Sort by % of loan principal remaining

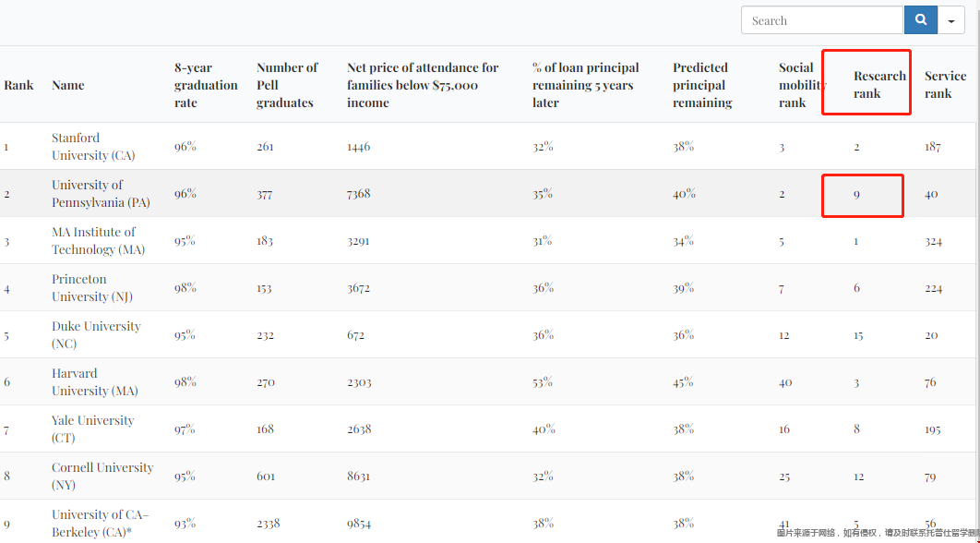[x=585, y=85]
